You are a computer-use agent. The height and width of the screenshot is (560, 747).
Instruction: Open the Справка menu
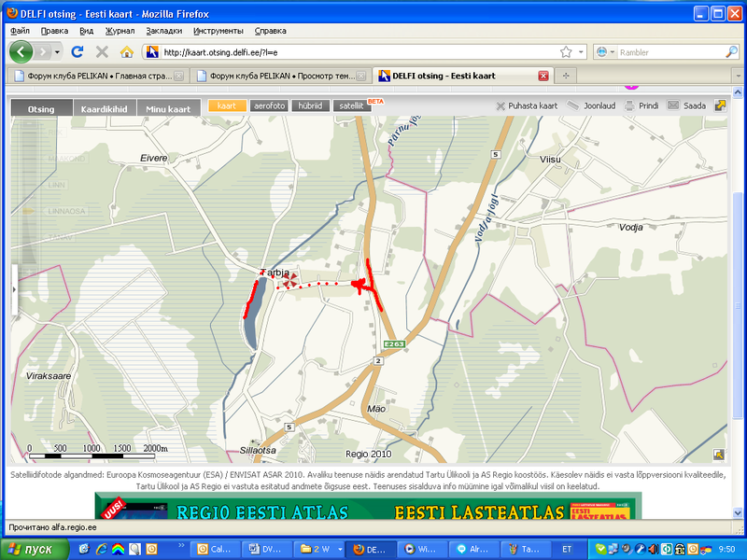tap(270, 31)
